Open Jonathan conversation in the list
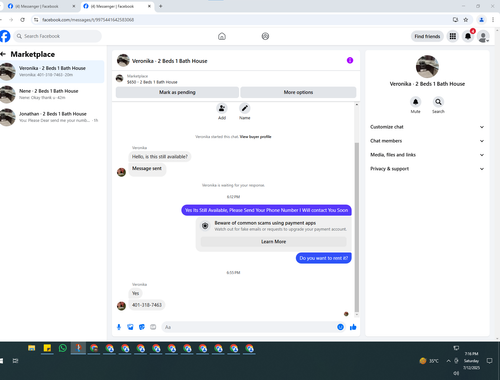The width and height of the screenshot is (500, 380). [x=52, y=117]
